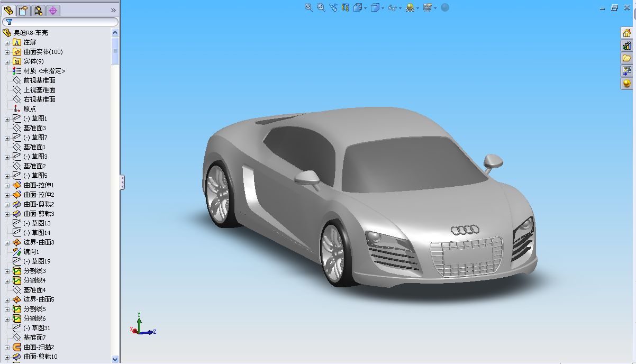Expand the 曲面实体(100) folder

pyautogui.click(x=7, y=52)
